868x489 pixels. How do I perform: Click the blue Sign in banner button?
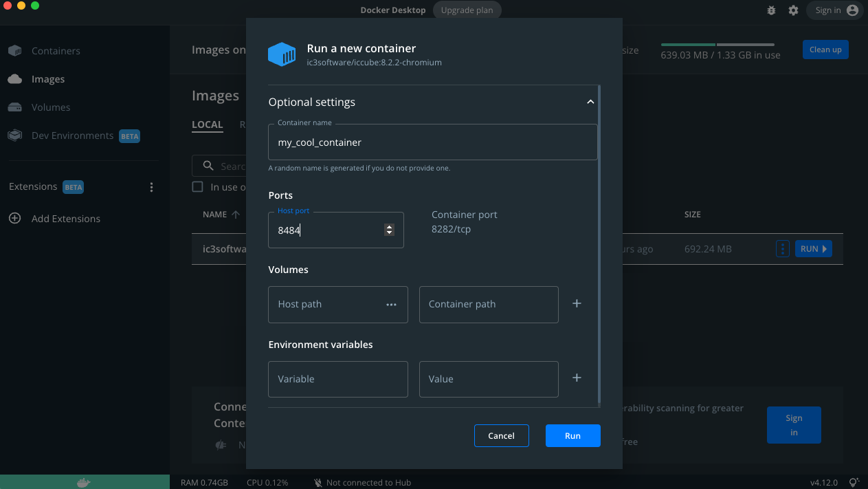(794, 425)
